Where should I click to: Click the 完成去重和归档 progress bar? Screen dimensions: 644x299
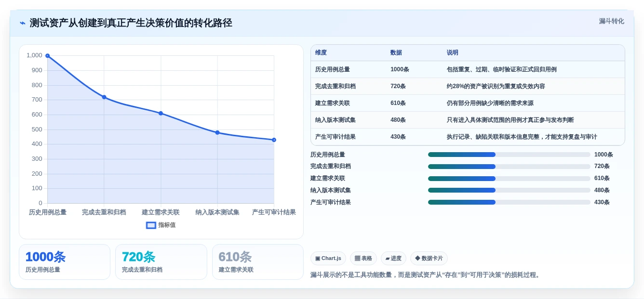(x=509, y=167)
